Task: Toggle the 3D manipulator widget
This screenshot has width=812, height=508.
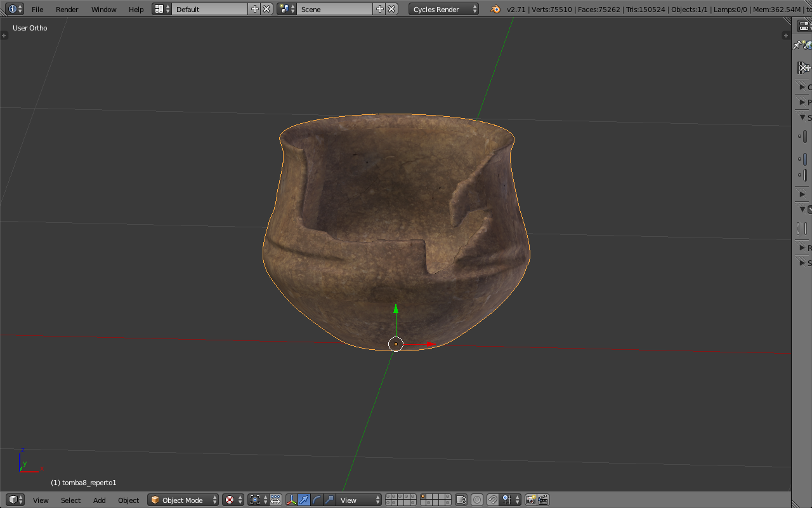Action: click(x=292, y=500)
